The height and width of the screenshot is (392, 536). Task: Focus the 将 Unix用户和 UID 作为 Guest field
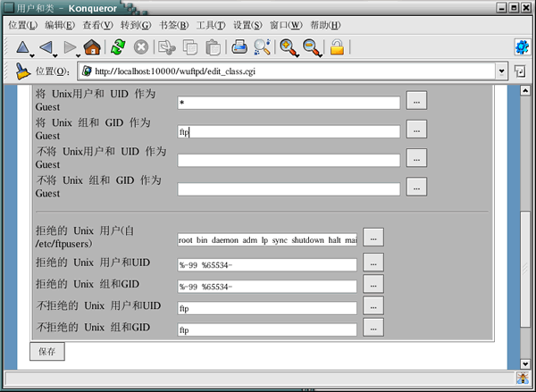pyautogui.click(x=289, y=103)
